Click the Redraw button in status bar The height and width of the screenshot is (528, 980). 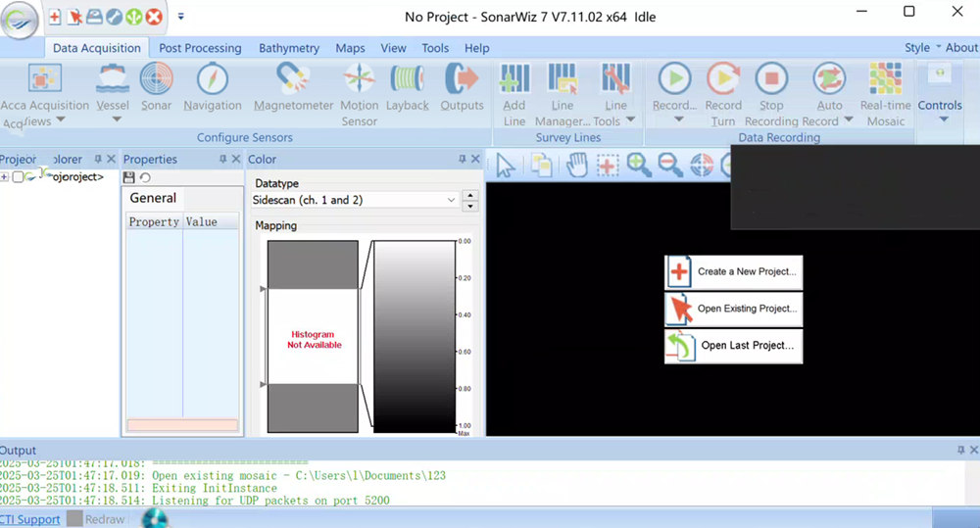pyautogui.click(x=97, y=518)
